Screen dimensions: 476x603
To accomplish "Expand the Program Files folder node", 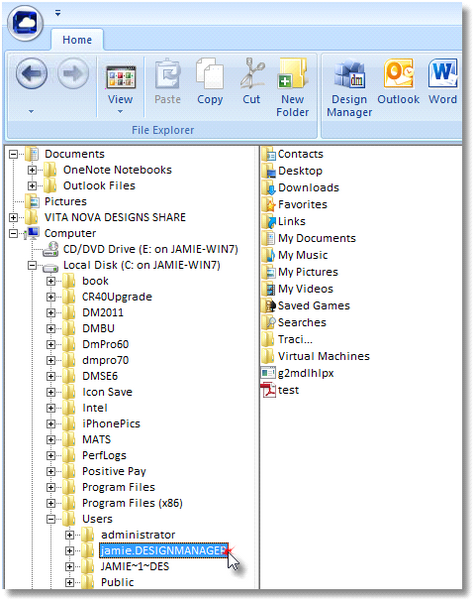I will coord(51,487).
